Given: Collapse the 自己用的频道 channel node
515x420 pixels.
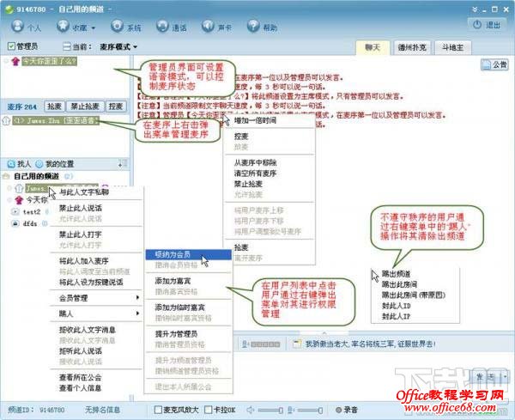Looking at the screenshot, I should [x=6, y=177].
